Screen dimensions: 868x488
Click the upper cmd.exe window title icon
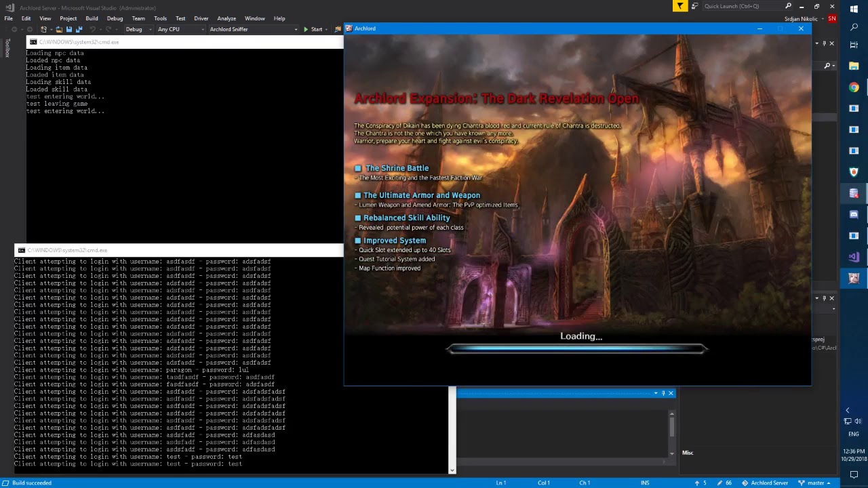33,42
